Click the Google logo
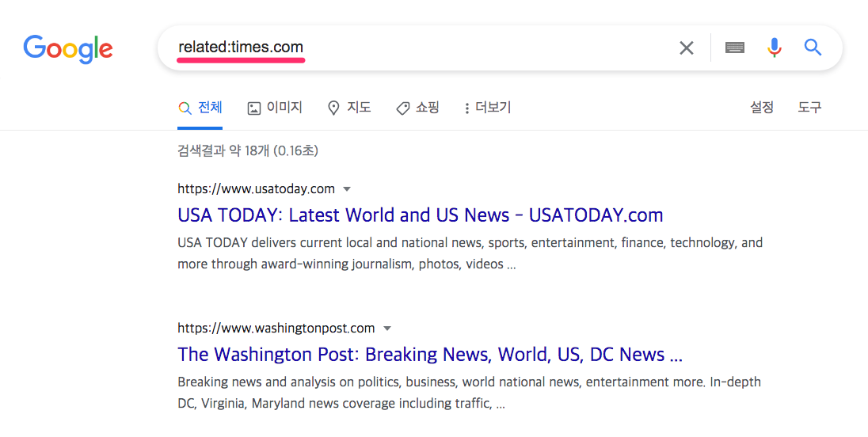 (68, 49)
